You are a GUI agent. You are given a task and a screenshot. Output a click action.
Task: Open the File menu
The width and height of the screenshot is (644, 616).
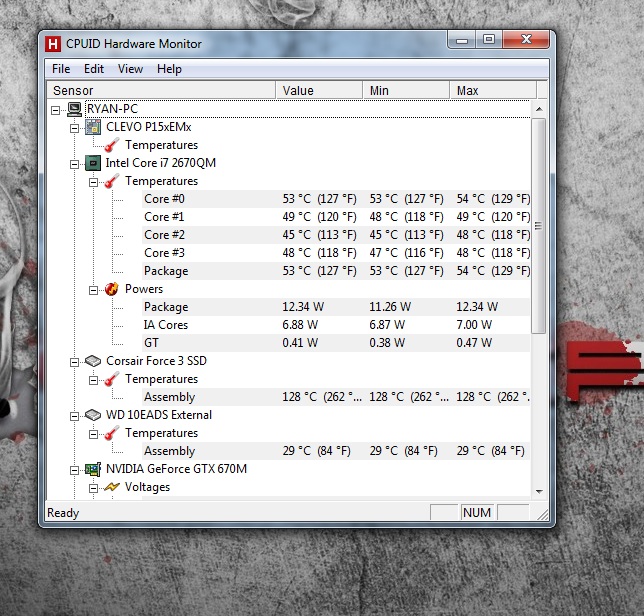point(61,69)
